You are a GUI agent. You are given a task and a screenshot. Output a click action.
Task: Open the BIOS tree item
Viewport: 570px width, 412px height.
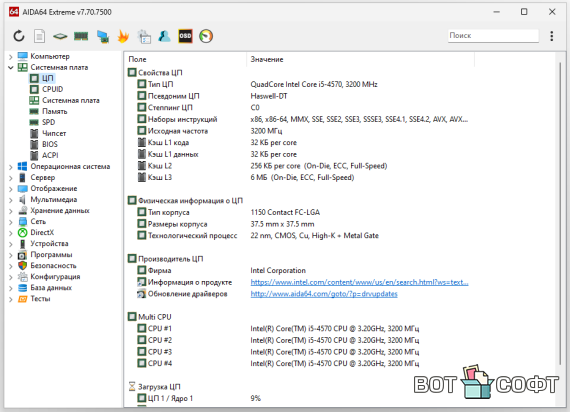click(x=50, y=144)
